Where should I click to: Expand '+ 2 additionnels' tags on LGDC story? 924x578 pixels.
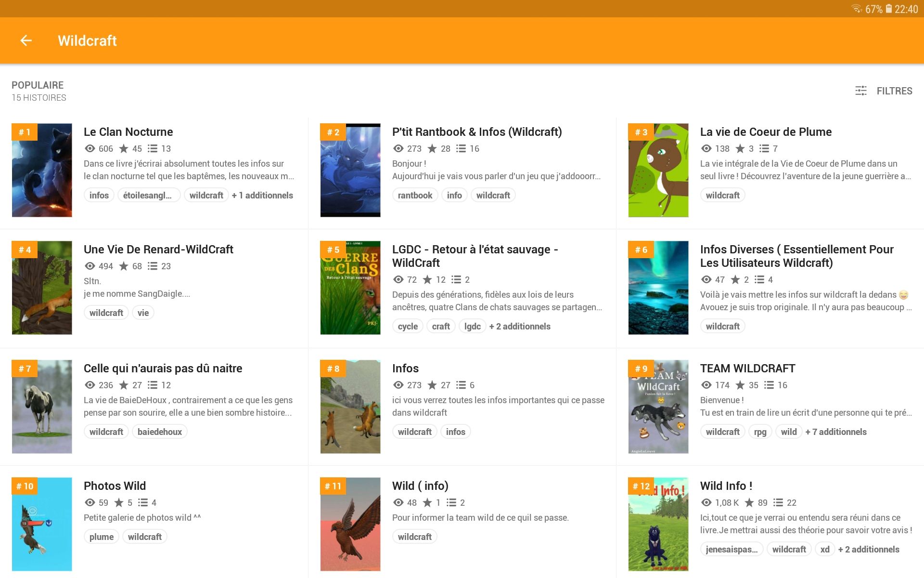click(520, 326)
